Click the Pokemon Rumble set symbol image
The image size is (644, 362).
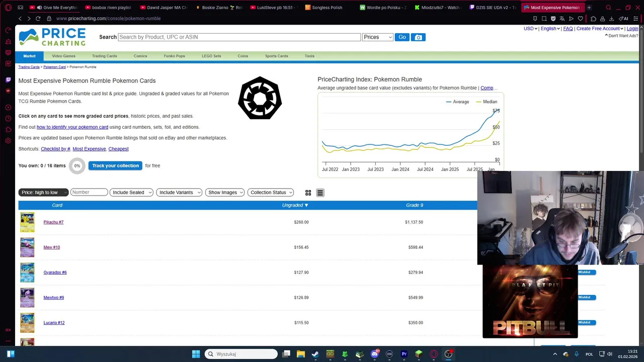coord(260,98)
